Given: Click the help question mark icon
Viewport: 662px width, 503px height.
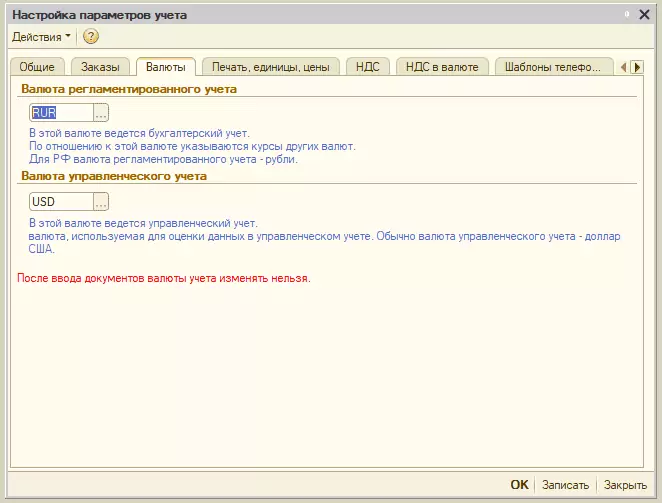Looking at the screenshot, I should point(91,37).
